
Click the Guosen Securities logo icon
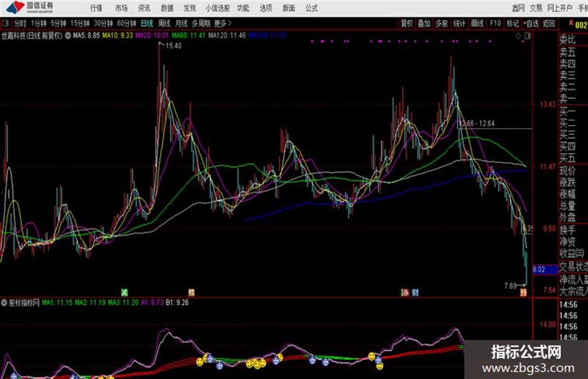click(x=16, y=7)
